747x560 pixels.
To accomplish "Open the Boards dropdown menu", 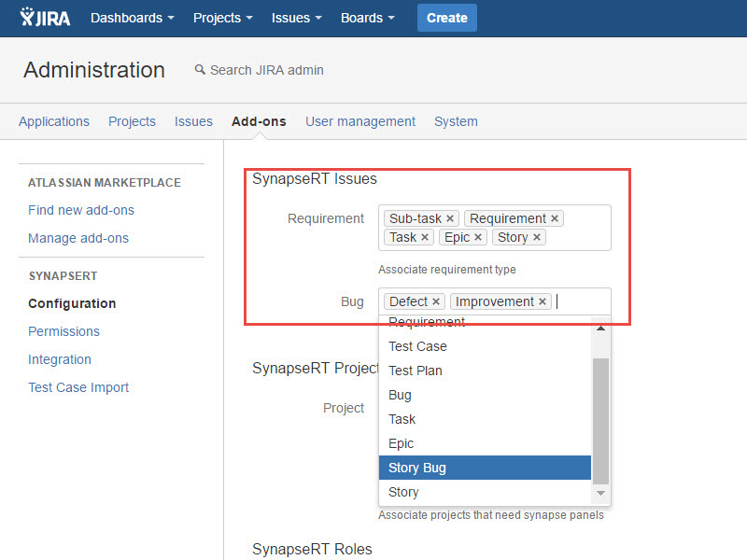I will [x=367, y=18].
